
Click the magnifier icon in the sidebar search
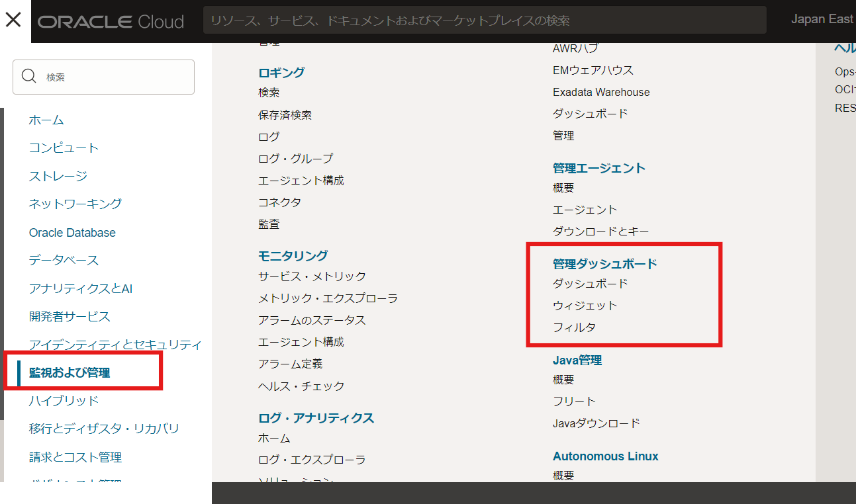pos(29,77)
